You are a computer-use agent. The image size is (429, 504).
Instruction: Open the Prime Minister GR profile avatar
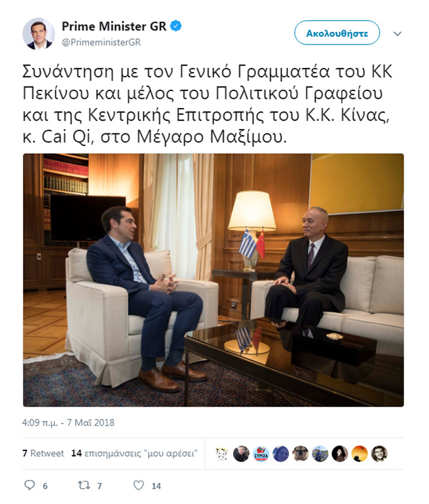tap(38, 34)
